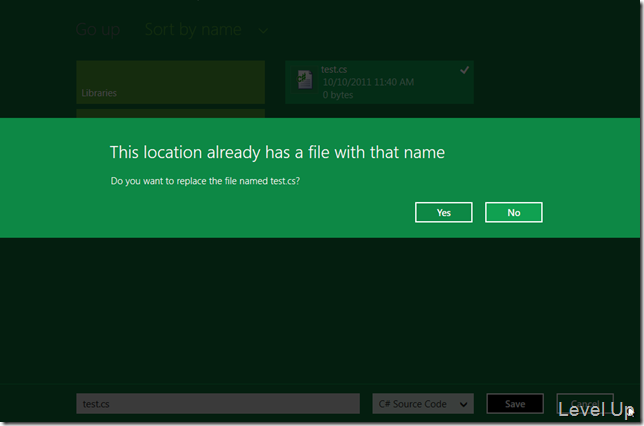The width and height of the screenshot is (644, 426).
Task: Click the C# file icon on test.cs
Action: coord(305,80)
